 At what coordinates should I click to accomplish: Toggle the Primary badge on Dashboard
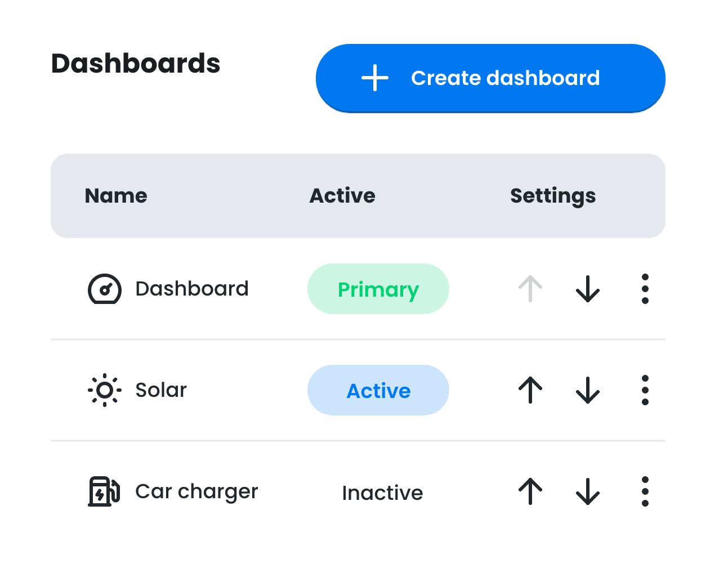coord(378,289)
